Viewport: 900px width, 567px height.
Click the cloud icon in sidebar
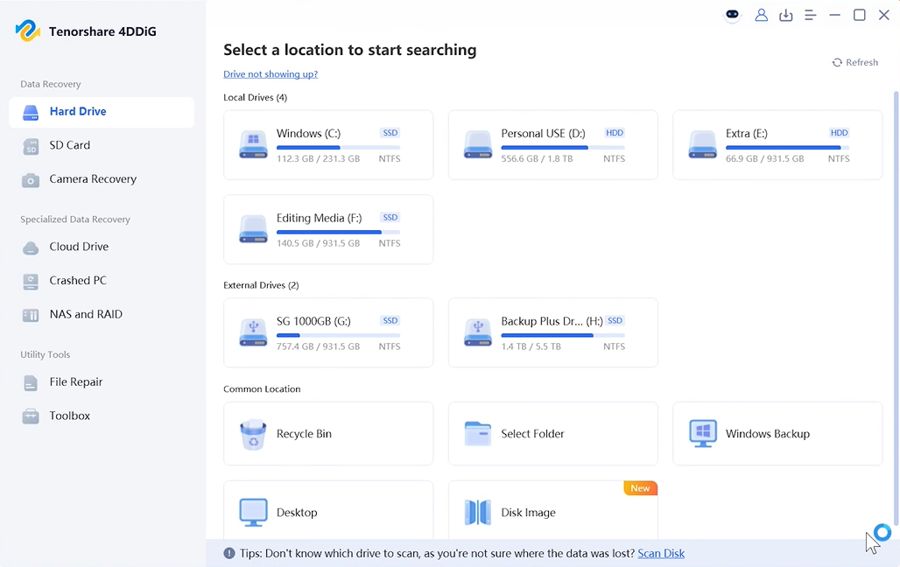(30, 248)
